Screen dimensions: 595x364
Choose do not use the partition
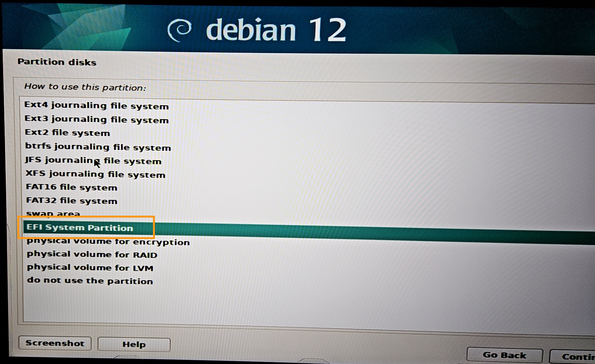pyautogui.click(x=90, y=281)
